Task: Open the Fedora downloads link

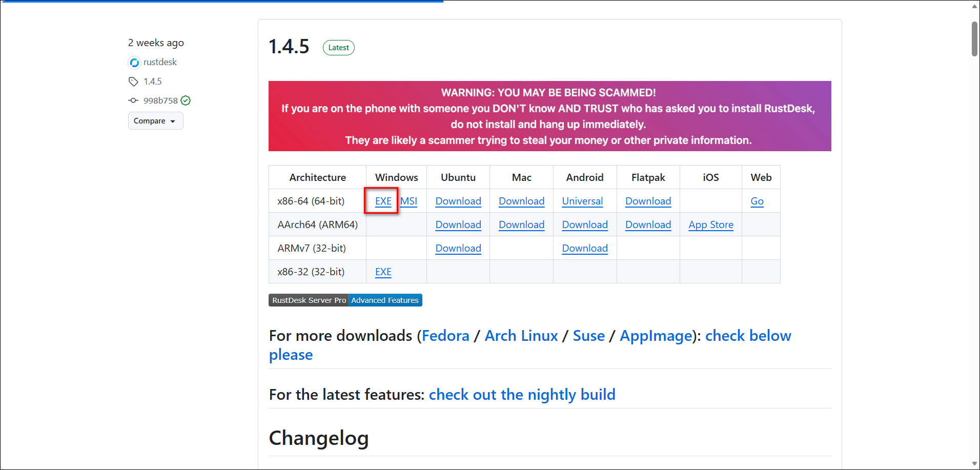Action: (x=445, y=336)
